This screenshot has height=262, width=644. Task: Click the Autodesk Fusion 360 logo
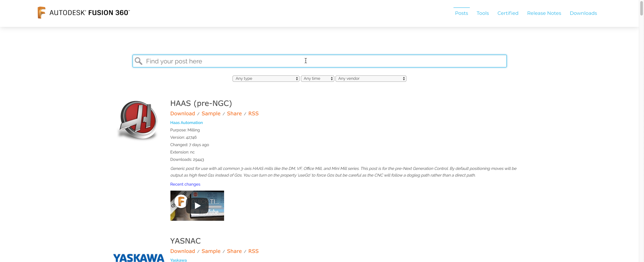[x=84, y=13]
